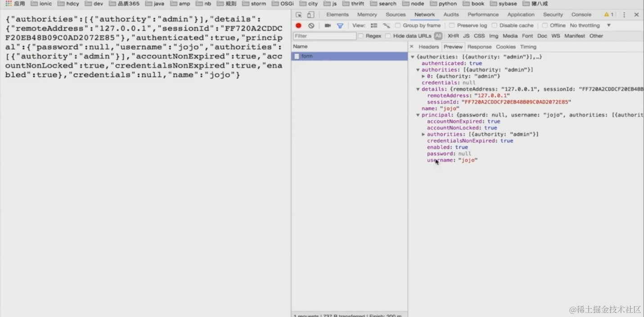Clear the network log icon

pyautogui.click(x=311, y=26)
